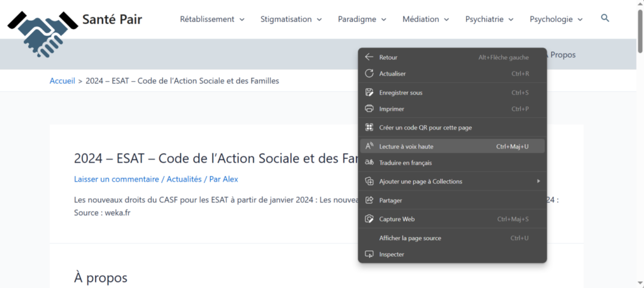Image resolution: width=644 pixels, height=288 pixels.
Task: Choose Partager in the context menu
Action: coord(452,200)
